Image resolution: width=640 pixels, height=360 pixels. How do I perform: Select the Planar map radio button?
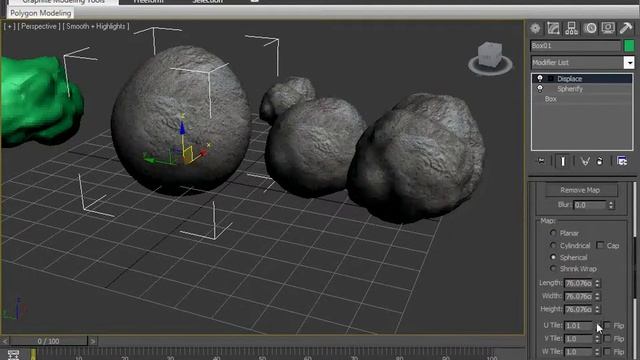pyautogui.click(x=553, y=233)
